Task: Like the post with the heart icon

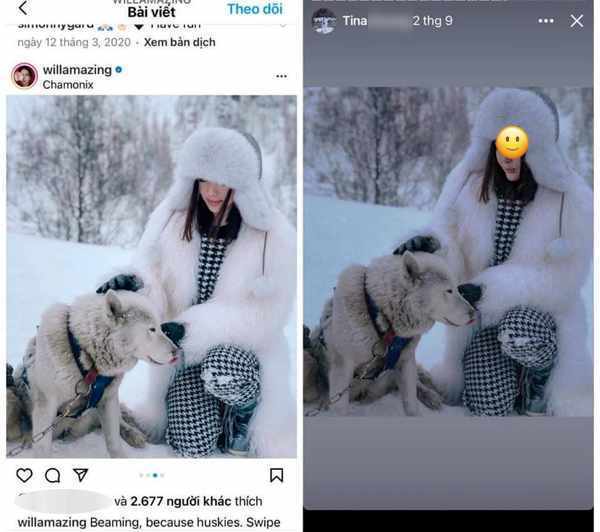Action: 24,475
